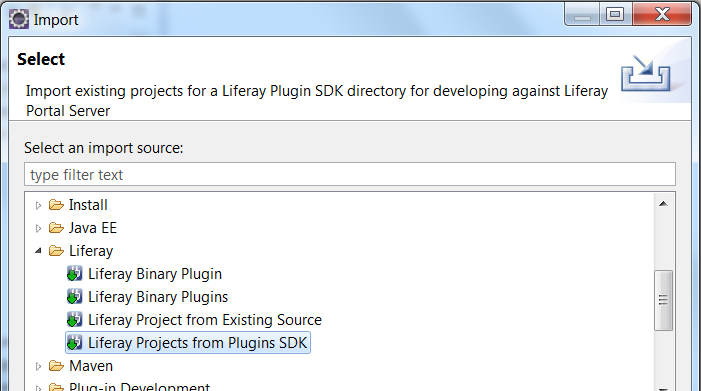Expand the Java EE tree node
The height and width of the screenshot is (391, 701).
click(x=38, y=228)
